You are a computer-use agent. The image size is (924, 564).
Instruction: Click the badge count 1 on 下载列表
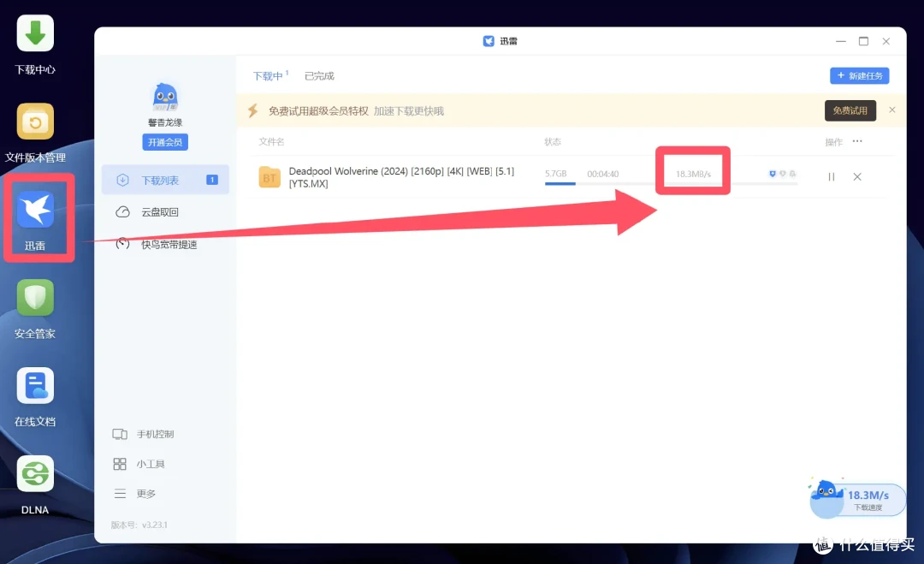tap(212, 180)
